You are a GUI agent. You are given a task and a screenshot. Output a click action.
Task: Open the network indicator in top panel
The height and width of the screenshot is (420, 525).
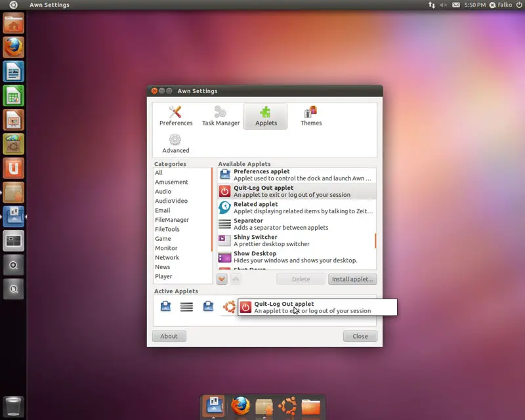[x=432, y=5]
